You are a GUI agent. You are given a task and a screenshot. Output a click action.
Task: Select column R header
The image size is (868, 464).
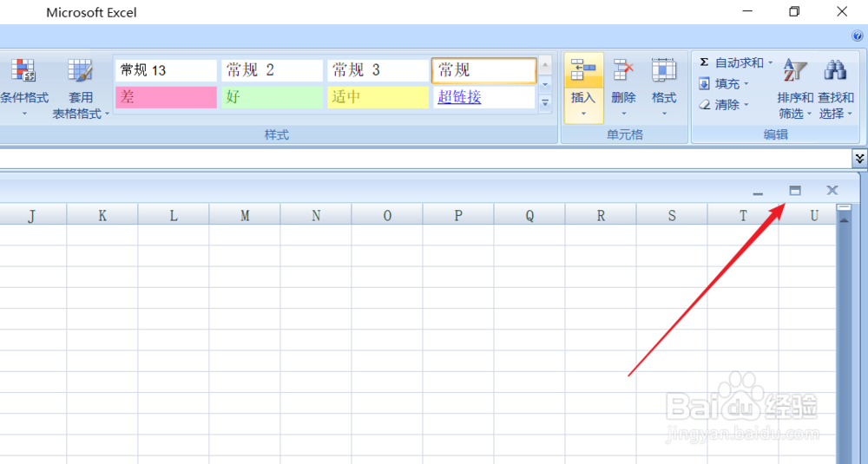(x=601, y=214)
